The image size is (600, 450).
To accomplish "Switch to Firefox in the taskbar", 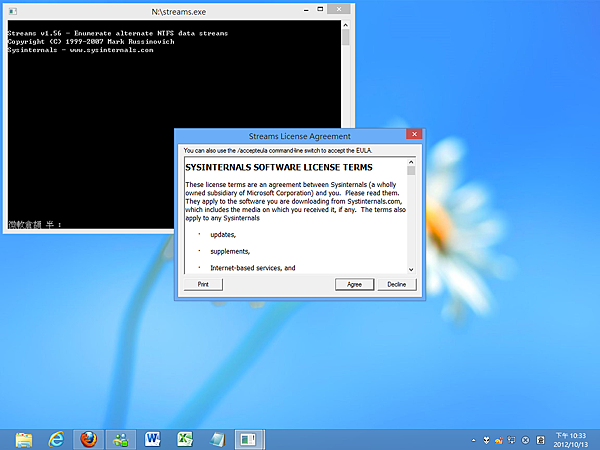I will pos(88,439).
